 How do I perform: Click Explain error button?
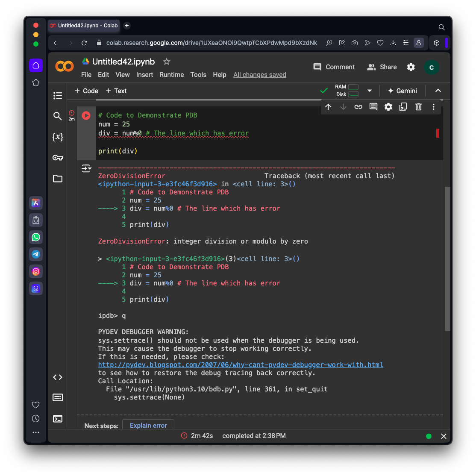tap(148, 425)
